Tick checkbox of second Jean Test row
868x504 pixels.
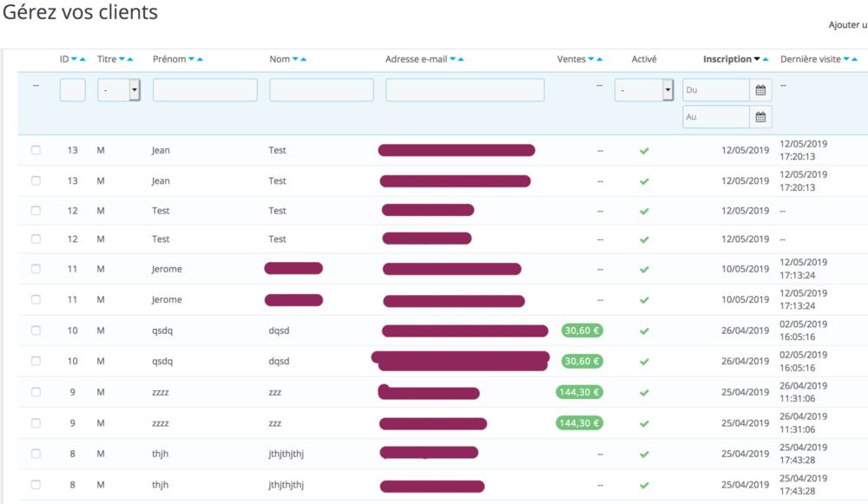(36, 180)
